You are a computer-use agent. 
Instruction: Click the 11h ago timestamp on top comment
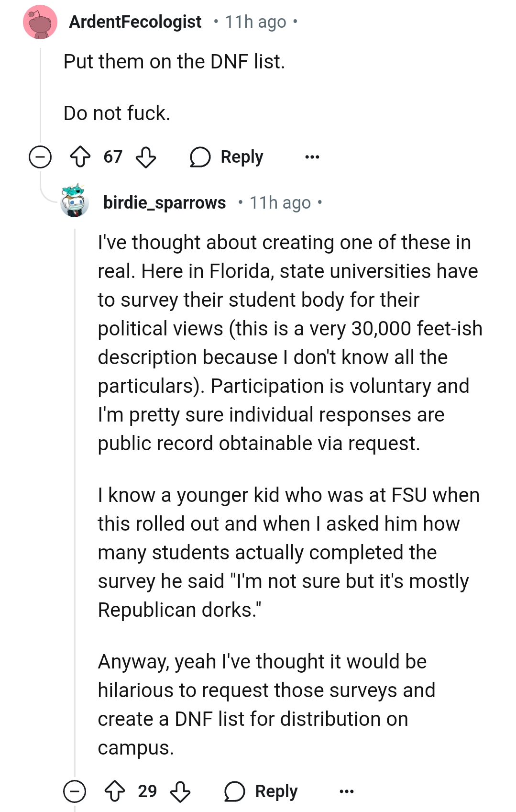tap(255, 22)
